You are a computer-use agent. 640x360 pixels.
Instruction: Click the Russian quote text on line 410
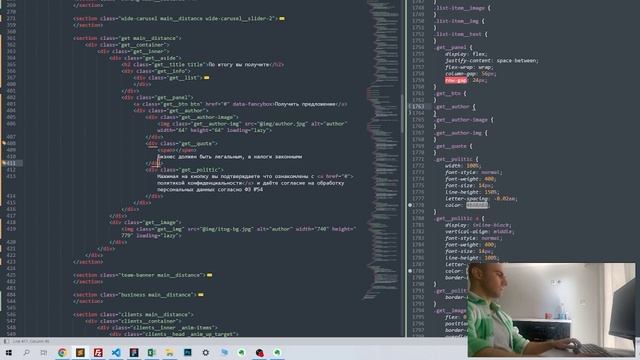point(229,157)
